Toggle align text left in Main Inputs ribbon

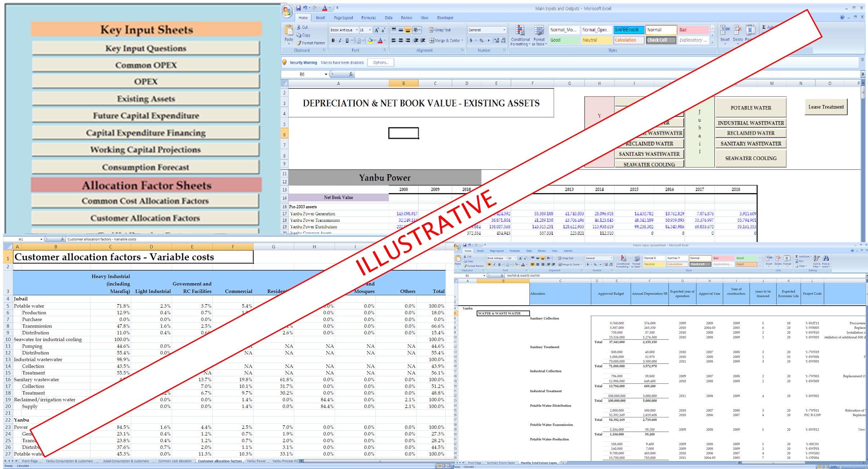coord(394,40)
